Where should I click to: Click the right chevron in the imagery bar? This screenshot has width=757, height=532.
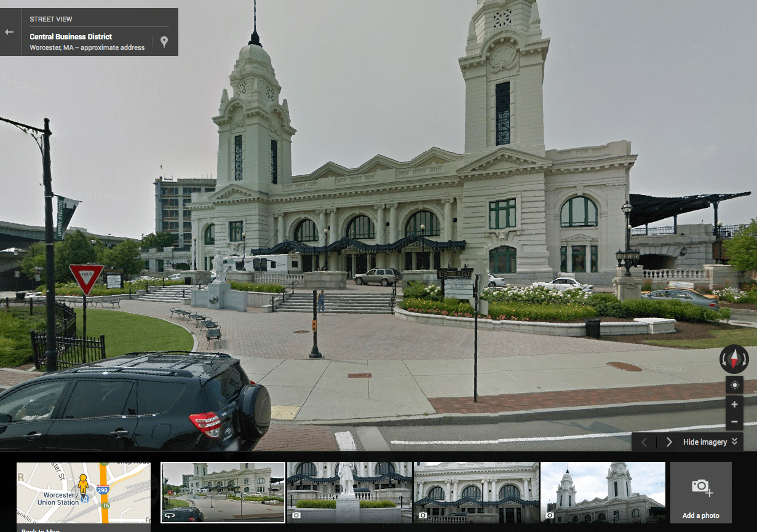pyautogui.click(x=669, y=442)
